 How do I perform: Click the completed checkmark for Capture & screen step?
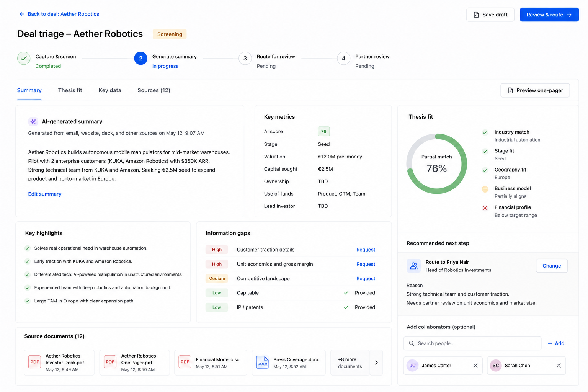(24, 58)
